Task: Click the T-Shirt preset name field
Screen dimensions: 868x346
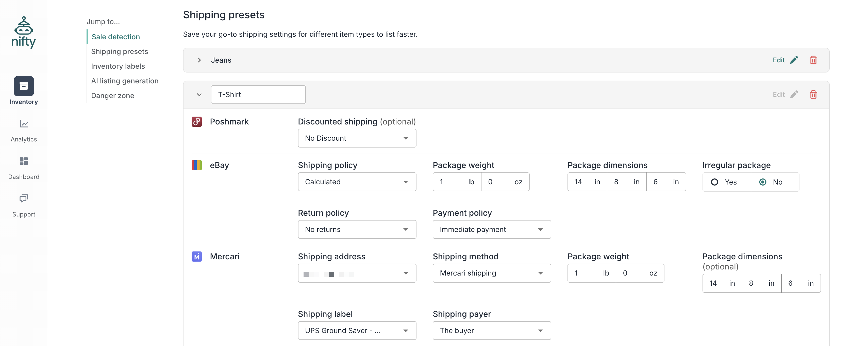Action: click(258, 95)
